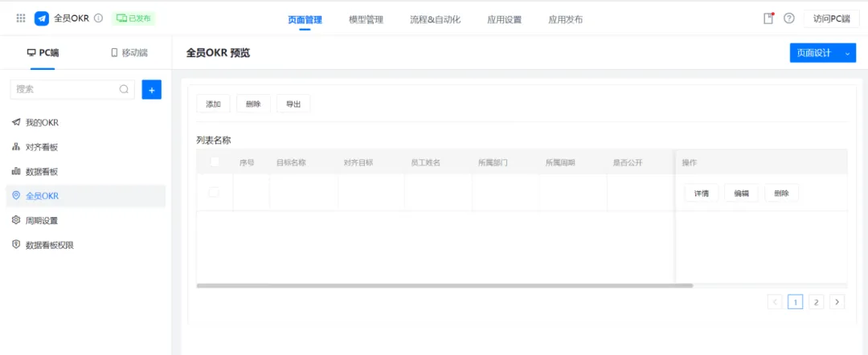The width and height of the screenshot is (868, 355).
Task: Toggle the select-all header checkbox
Action: tap(215, 162)
